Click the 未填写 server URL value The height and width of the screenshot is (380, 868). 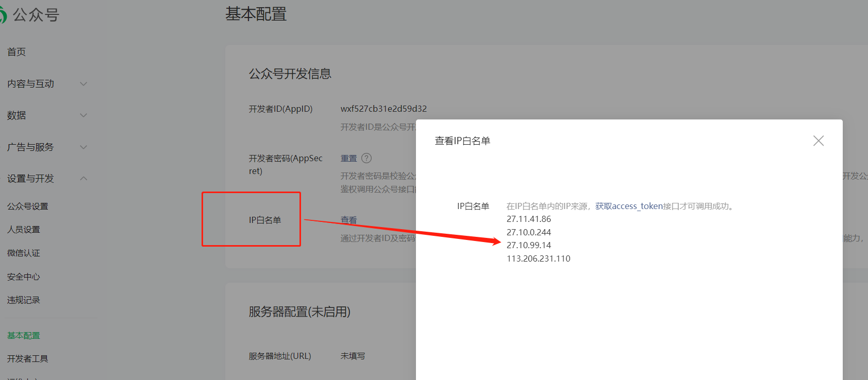pyautogui.click(x=353, y=356)
